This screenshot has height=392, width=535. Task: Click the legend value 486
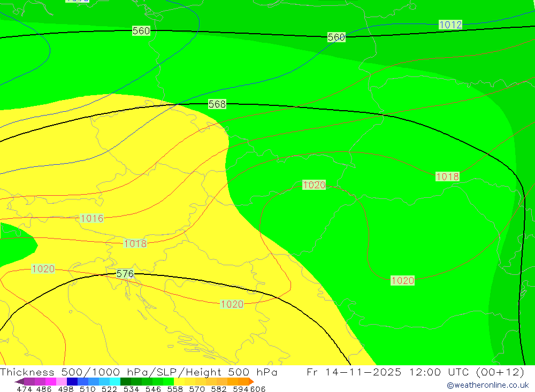click(x=44, y=389)
